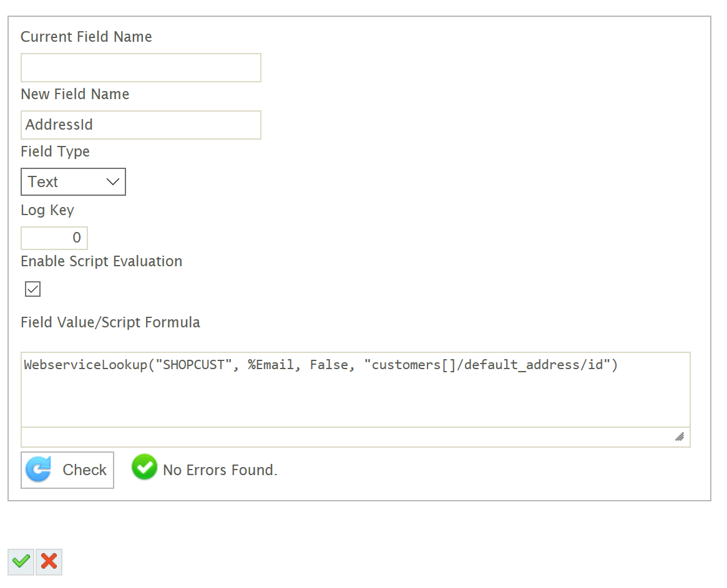
Task: Select the Log Key number field
Action: (x=54, y=238)
